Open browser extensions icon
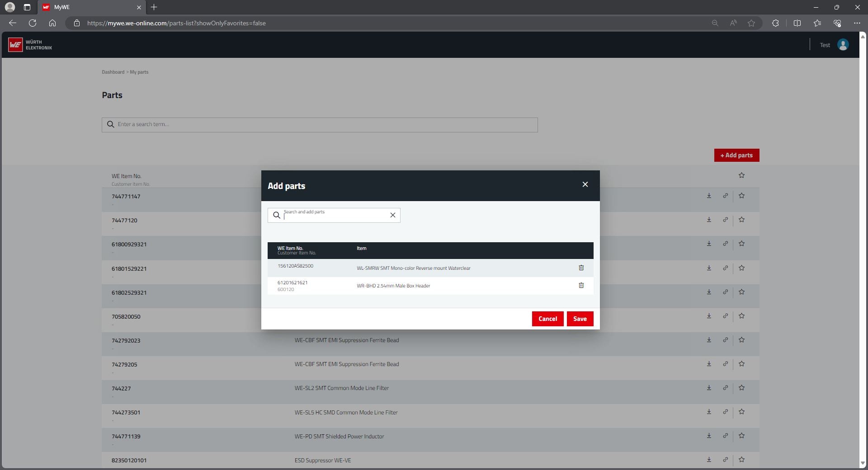The height and width of the screenshot is (470, 868). coord(775,23)
